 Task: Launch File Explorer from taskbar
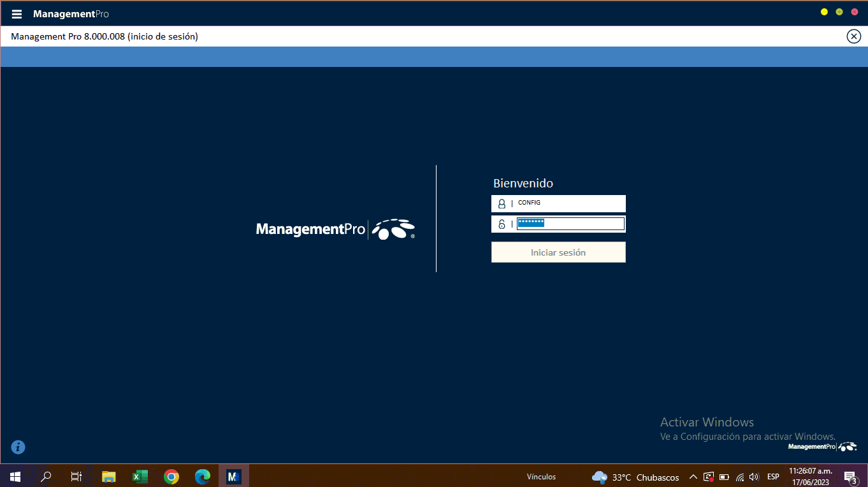pos(109,476)
